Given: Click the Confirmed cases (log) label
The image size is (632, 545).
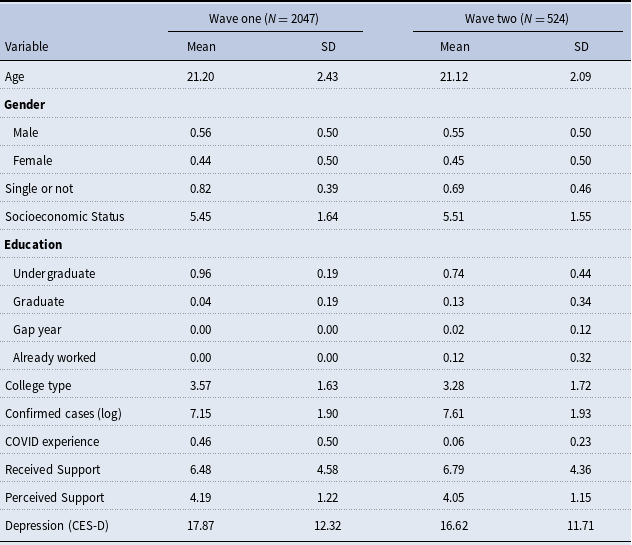Looking at the screenshot, I should point(63,414).
